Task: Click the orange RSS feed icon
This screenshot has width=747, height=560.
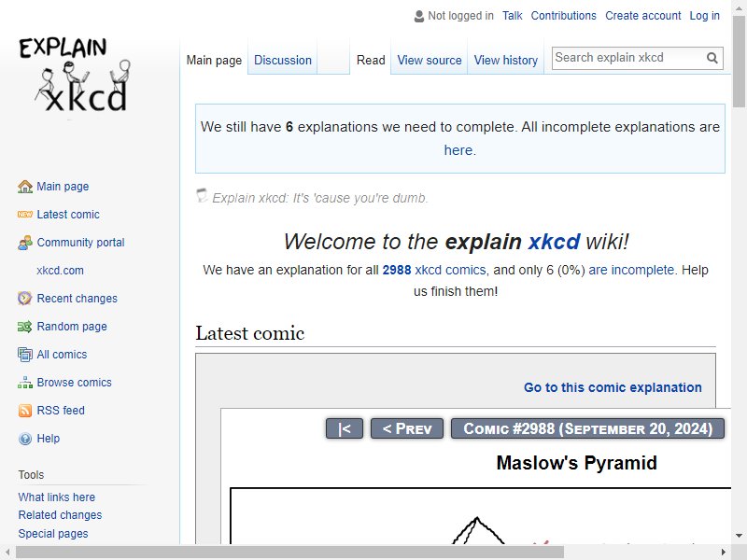Action: coord(25,411)
